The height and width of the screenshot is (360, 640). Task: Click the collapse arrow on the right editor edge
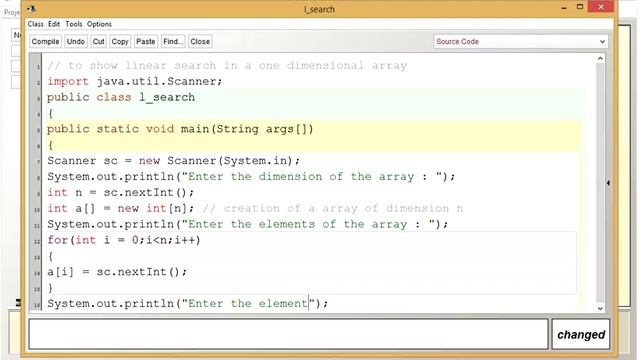click(x=608, y=183)
